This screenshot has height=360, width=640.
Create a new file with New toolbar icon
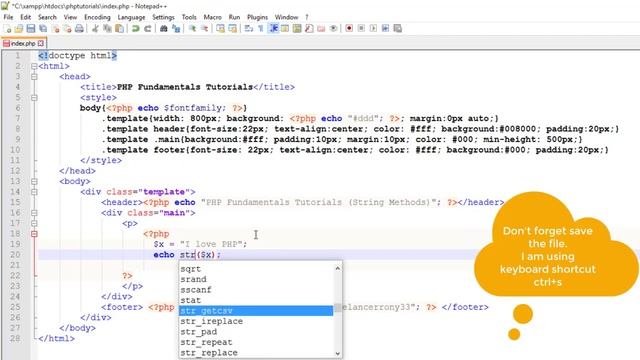tap(7, 29)
